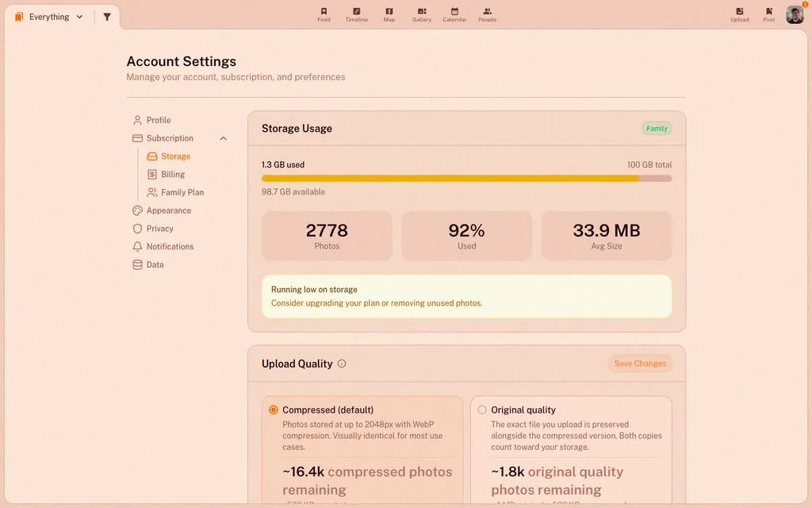Open the Everything collection dropdown
812x508 pixels.
[x=49, y=17]
